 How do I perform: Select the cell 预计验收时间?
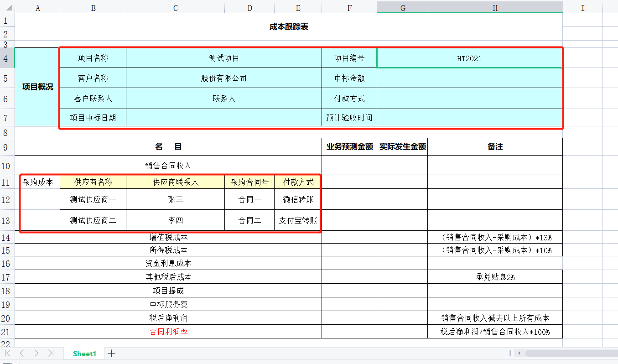point(349,118)
